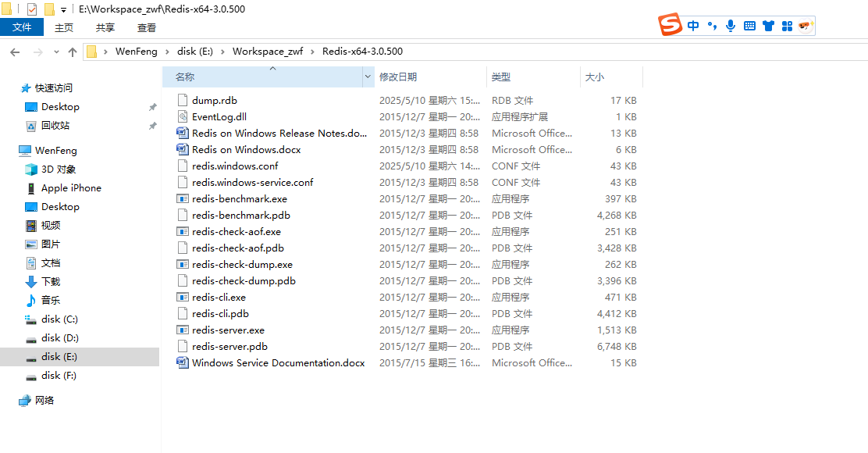This screenshot has height=453, width=868.
Task: Click the redis-server.exe application icon
Action: pos(182,330)
